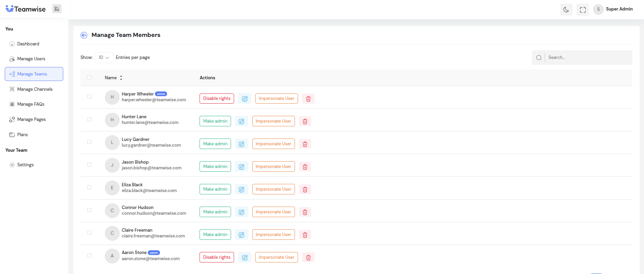
Task: Select the checkbox next to Connor Hudson
Action: click(x=89, y=210)
